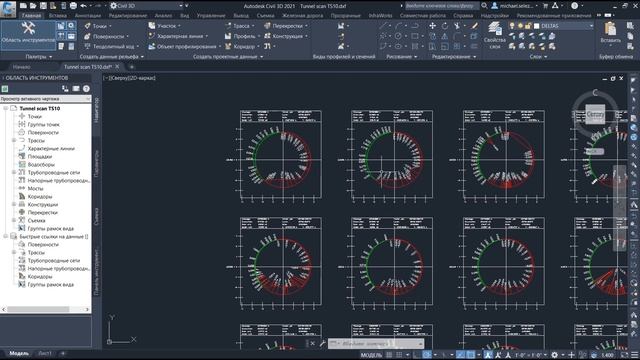This screenshot has height=360, width=640.
Task: Click the DELTAS layer white color swatch
Action: [536, 26]
